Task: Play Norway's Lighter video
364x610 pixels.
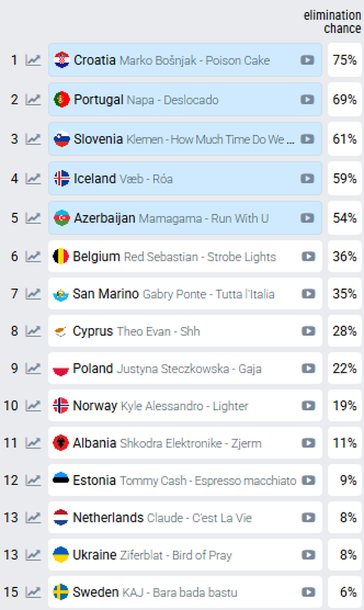Action: pos(308,406)
